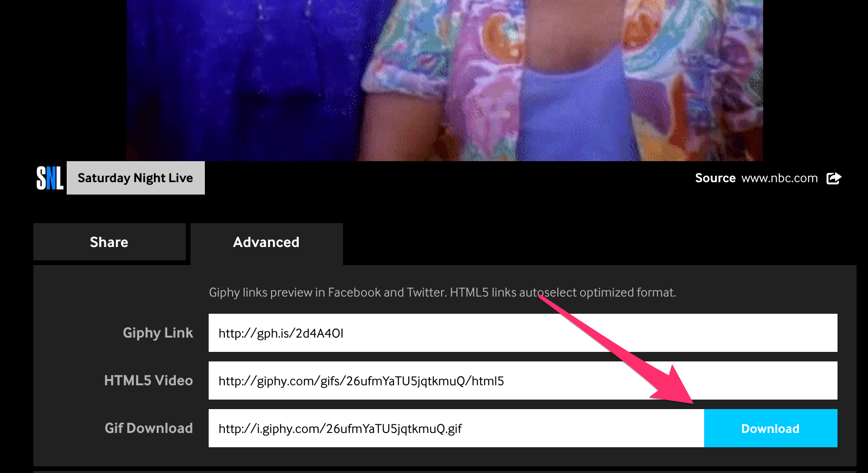The height and width of the screenshot is (473, 868).
Task: Click the SNL logo icon
Action: point(50,178)
